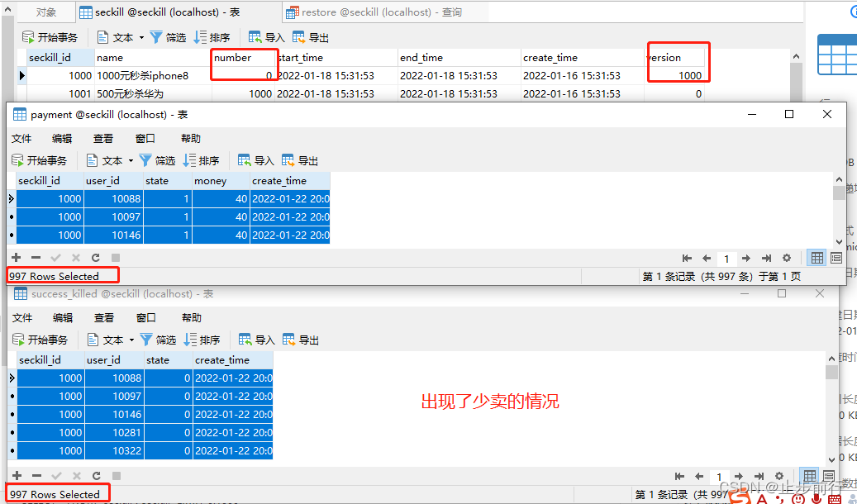Click 开始事务 in success_killed window toolbar
This screenshot has height=504, width=857.
pyautogui.click(x=40, y=340)
